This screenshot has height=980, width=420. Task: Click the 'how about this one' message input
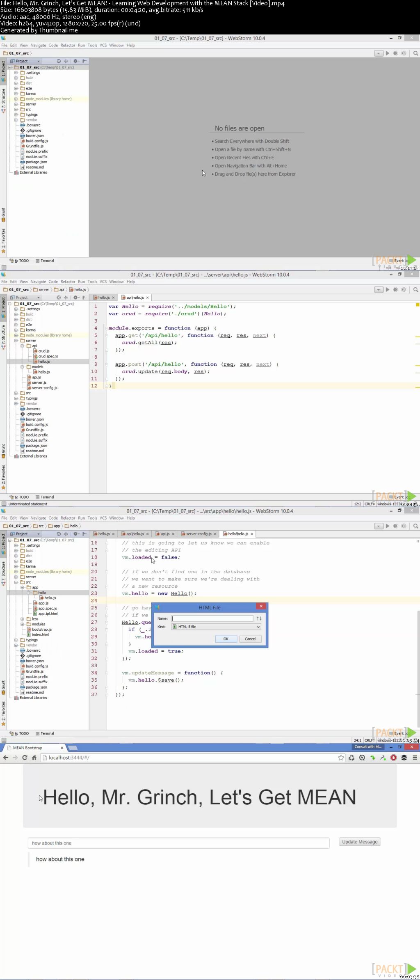(179, 843)
